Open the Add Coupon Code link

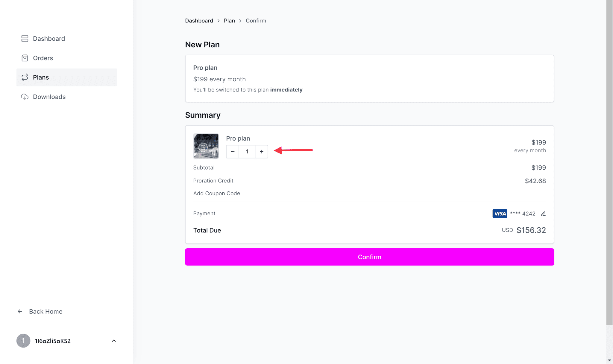click(216, 194)
